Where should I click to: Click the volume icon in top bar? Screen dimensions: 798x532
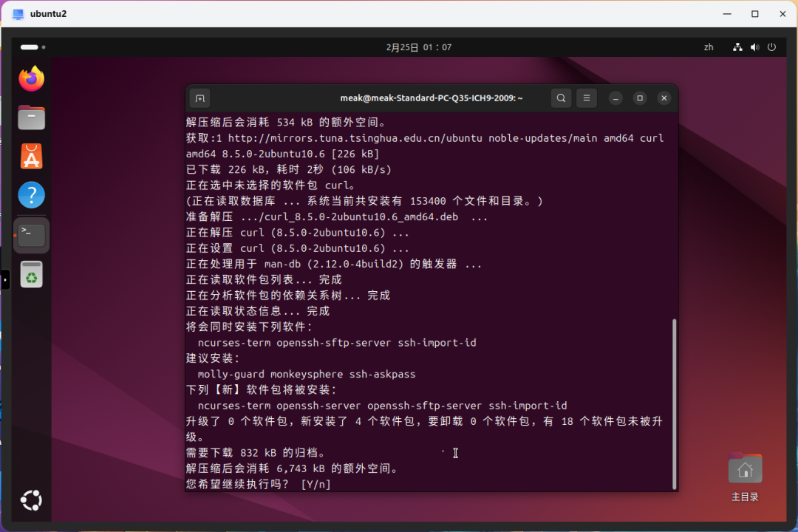pyautogui.click(x=754, y=47)
